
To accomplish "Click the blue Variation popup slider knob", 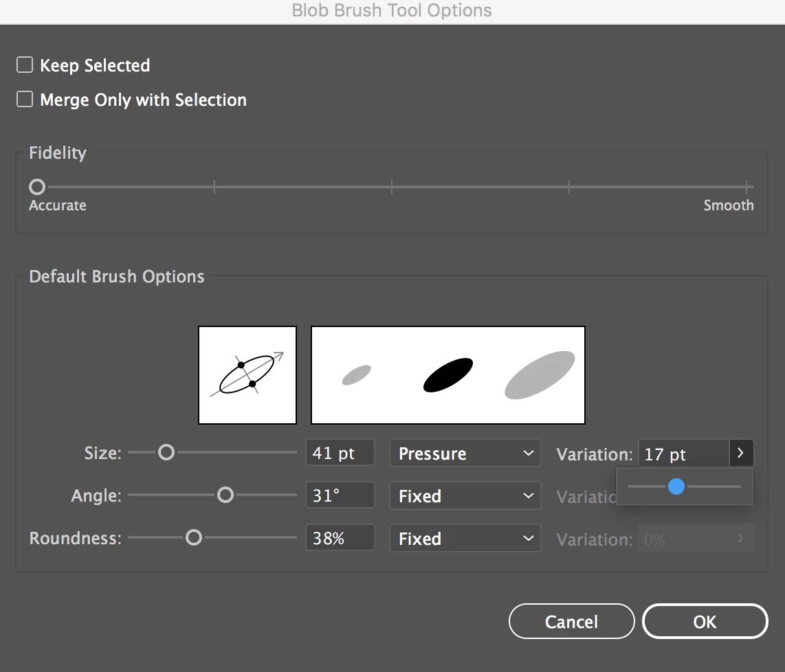I will tap(676, 486).
